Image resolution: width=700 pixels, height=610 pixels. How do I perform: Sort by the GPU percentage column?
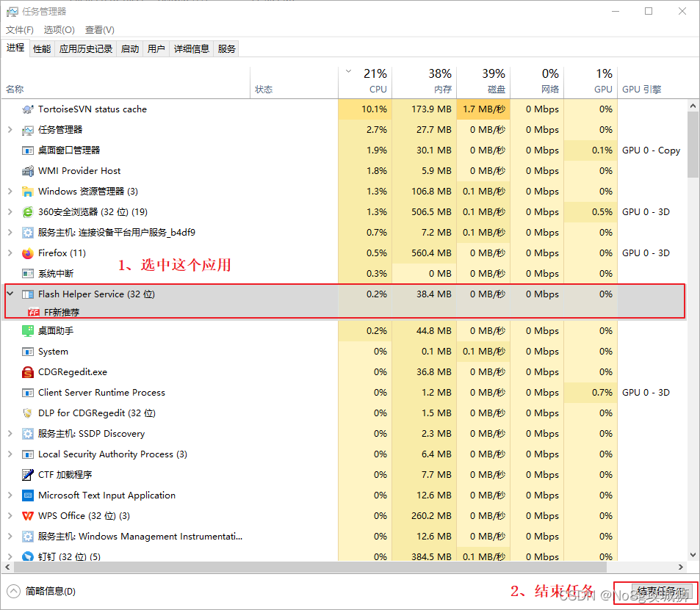point(591,82)
